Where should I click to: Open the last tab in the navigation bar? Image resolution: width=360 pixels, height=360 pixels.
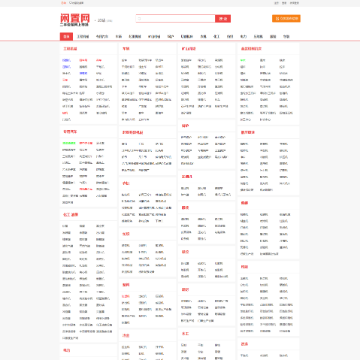click(286, 37)
